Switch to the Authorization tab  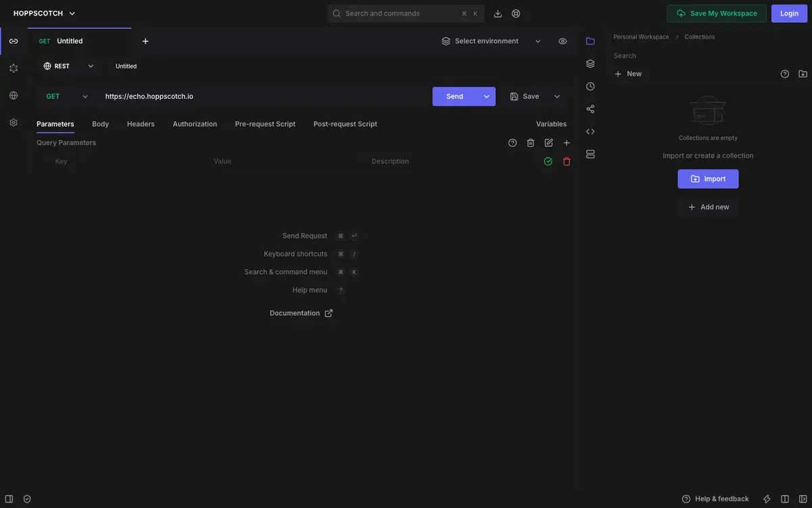[x=195, y=124]
